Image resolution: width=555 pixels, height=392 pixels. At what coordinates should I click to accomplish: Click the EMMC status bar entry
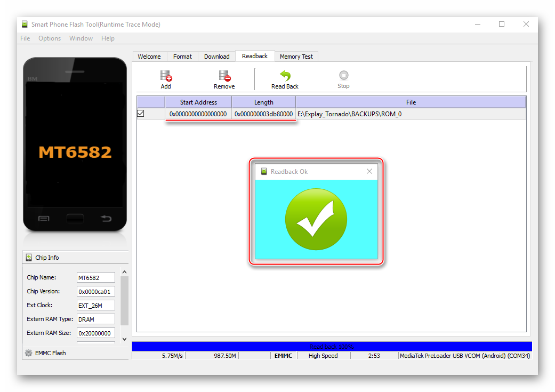pyautogui.click(x=284, y=356)
